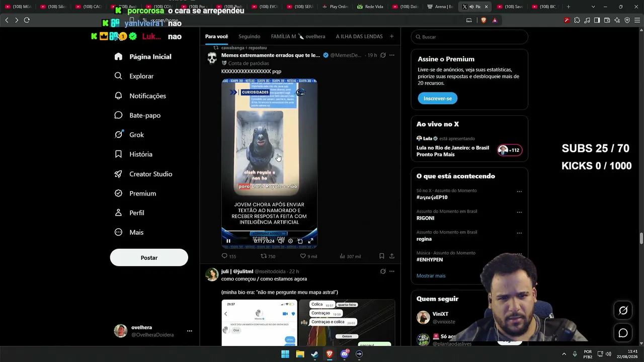Reload the page in the browser
The height and width of the screenshot is (362, 644).
point(27,20)
